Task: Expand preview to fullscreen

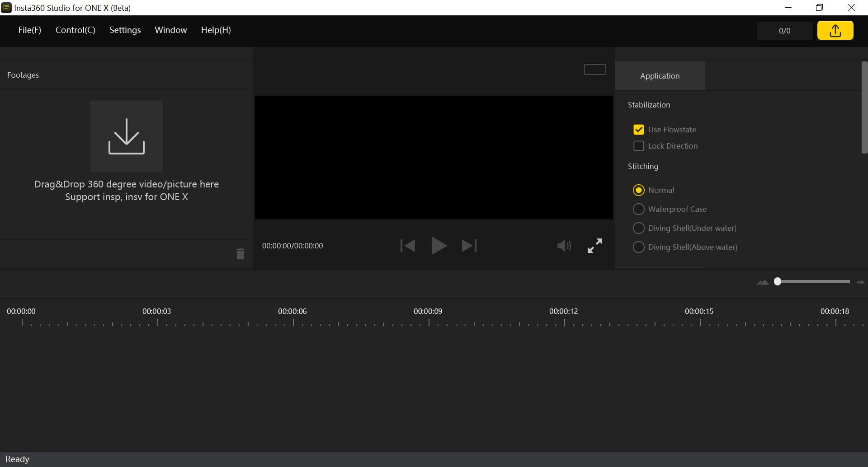Action: tap(595, 246)
